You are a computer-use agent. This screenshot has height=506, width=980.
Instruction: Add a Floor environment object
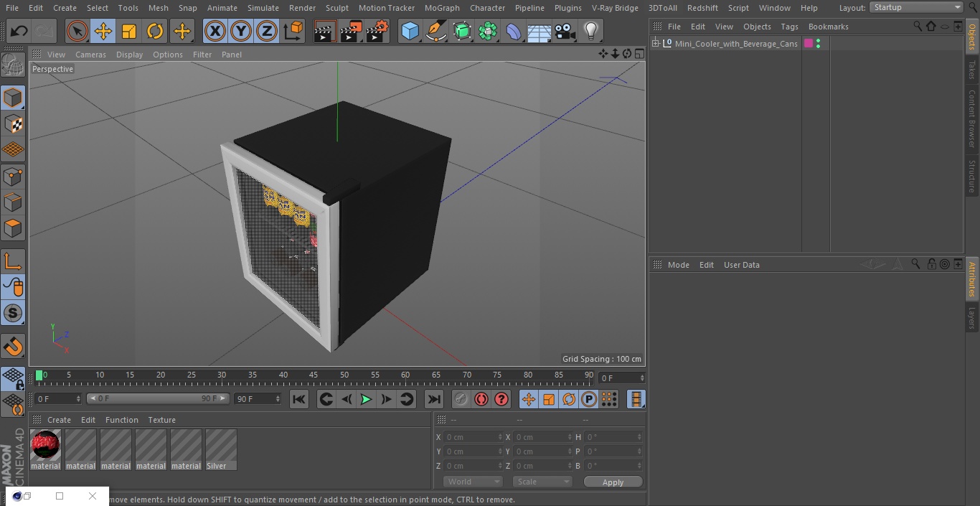click(540, 31)
